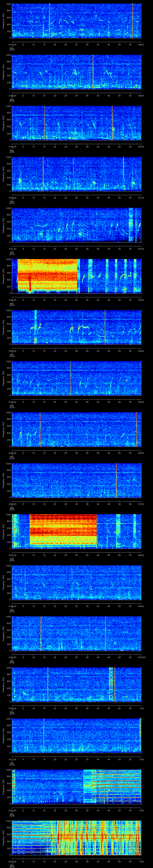Open the spectrogram panel starting at 4:53:00
Screen dimensions: 153x868
click(77, 327)
